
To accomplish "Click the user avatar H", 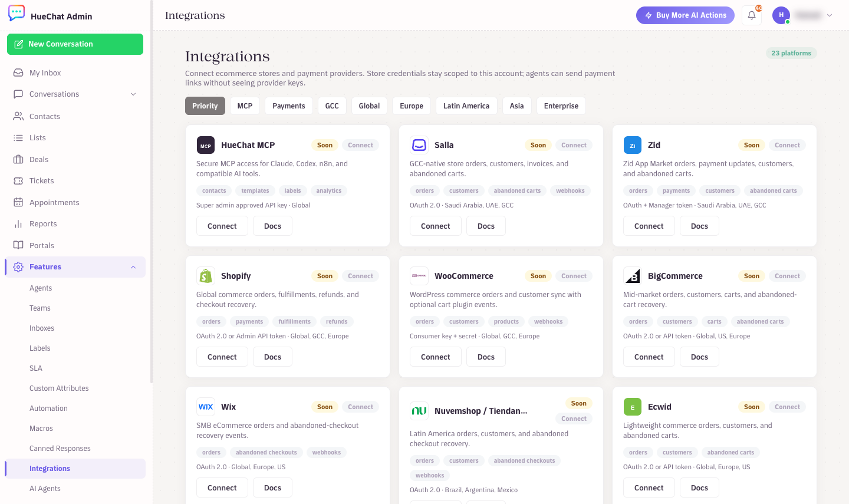I will coord(781,15).
